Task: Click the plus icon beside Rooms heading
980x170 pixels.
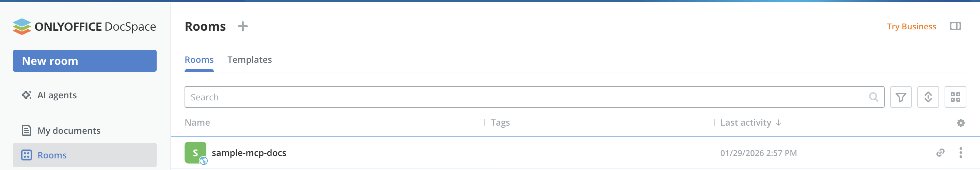Action: (x=242, y=26)
